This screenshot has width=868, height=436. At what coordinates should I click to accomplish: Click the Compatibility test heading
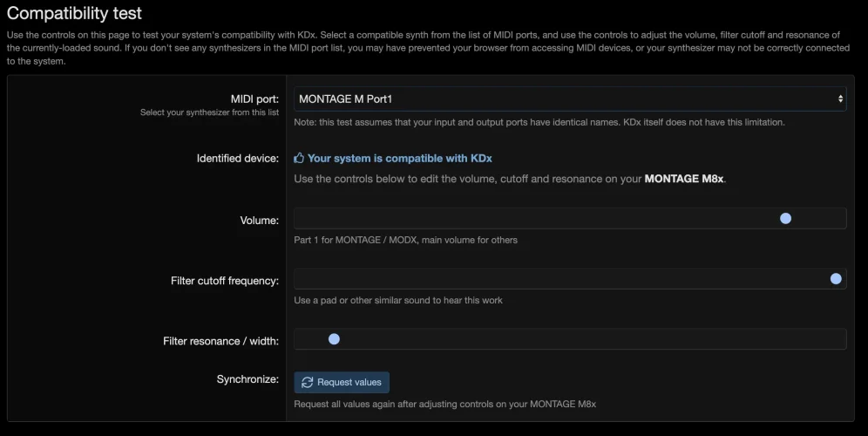click(x=74, y=14)
